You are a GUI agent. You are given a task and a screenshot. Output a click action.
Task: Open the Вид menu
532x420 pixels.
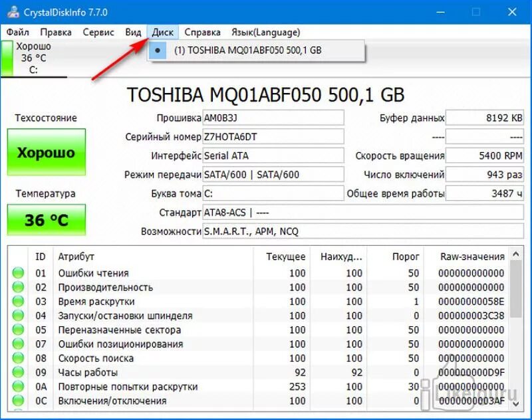(133, 32)
